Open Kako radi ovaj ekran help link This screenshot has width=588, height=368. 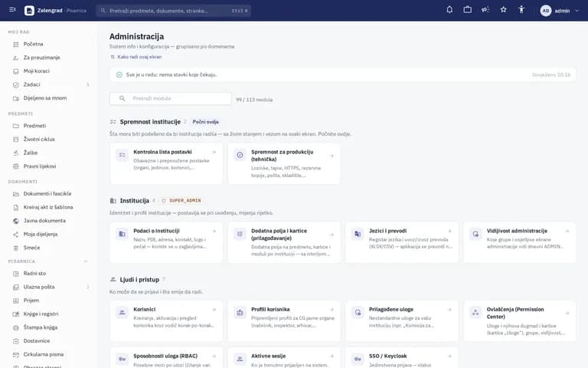click(x=136, y=57)
